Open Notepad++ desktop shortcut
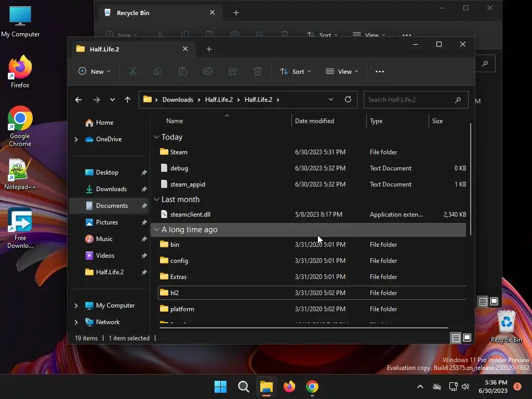This screenshot has width=532, height=399. [20, 175]
